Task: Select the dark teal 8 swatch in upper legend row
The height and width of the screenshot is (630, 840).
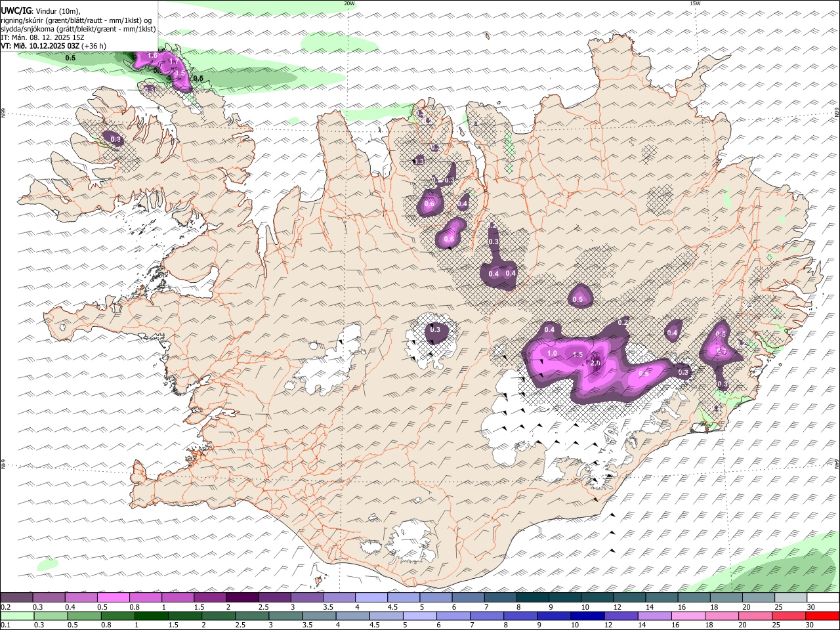Action: [x=533, y=597]
